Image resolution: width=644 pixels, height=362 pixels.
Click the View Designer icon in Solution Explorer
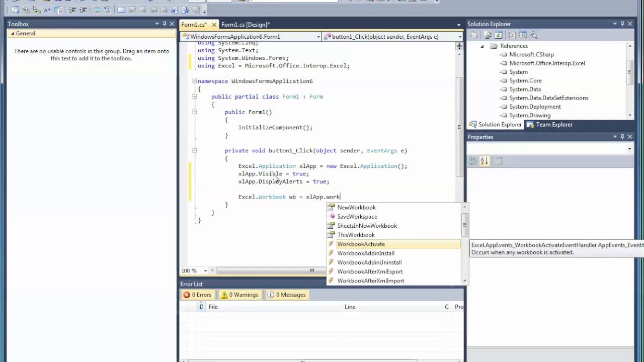[x=523, y=35]
